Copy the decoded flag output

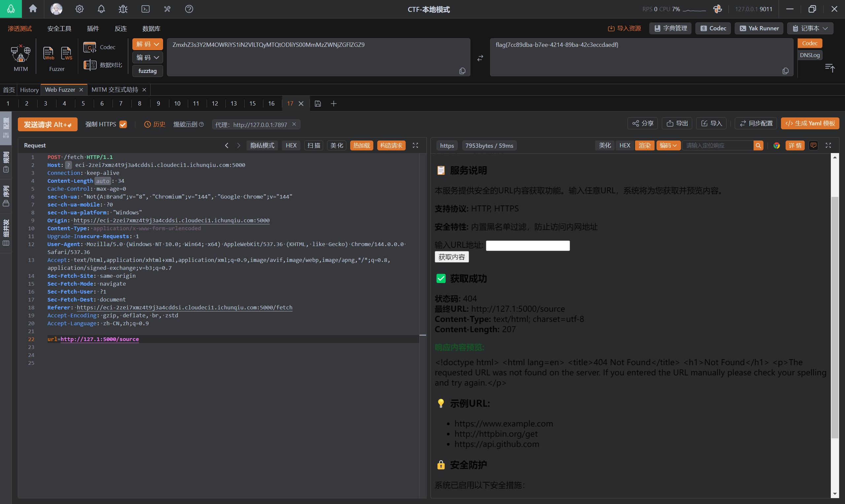click(x=786, y=71)
